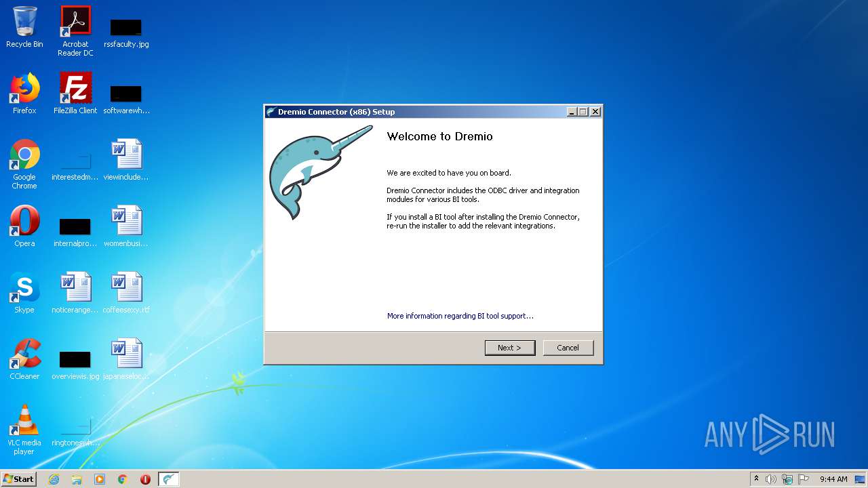The height and width of the screenshot is (488, 868).
Task: Maximize the Dremio Connector Setup window
Action: click(x=583, y=112)
